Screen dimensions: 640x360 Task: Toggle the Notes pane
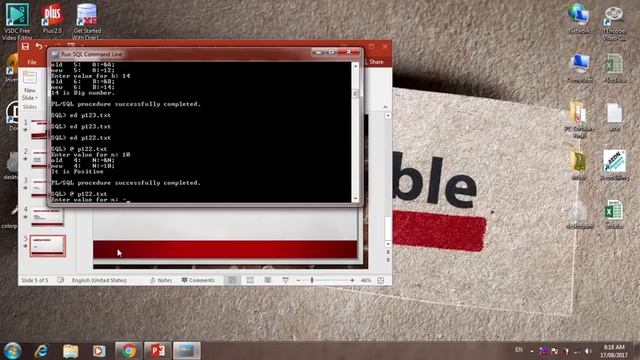click(x=161, y=280)
